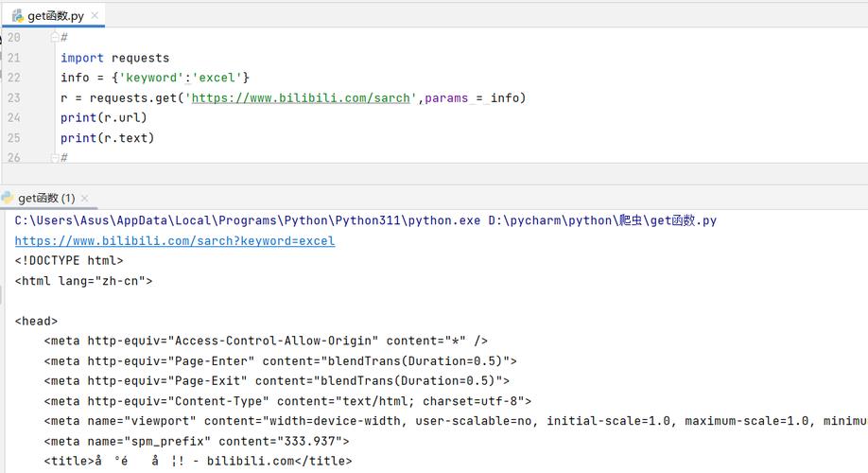The height and width of the screenshot is (473, 868).
Task: Open the sarch?keyword=excel link in console output
Action: (x=175, y=241)
